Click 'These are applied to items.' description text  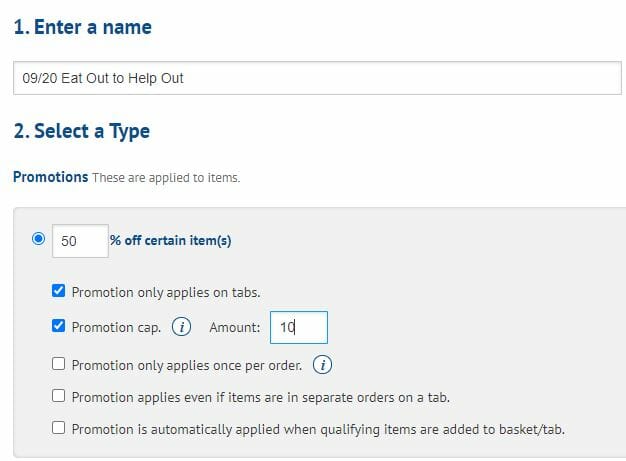click(166, 178)
